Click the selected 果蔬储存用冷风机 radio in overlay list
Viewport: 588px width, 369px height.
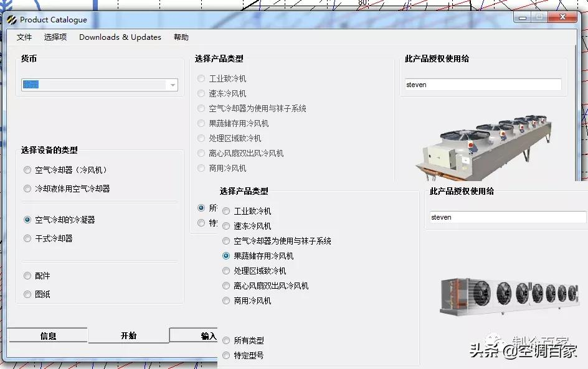[x=226, y=256]
